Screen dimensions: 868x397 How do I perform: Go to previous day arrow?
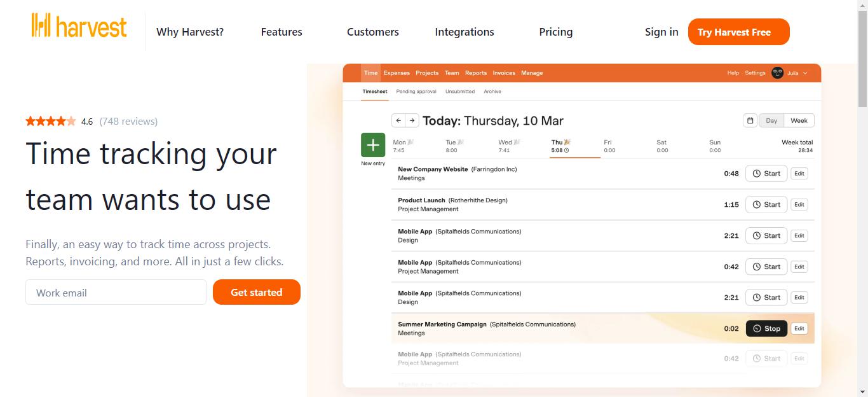coord(398,120)
